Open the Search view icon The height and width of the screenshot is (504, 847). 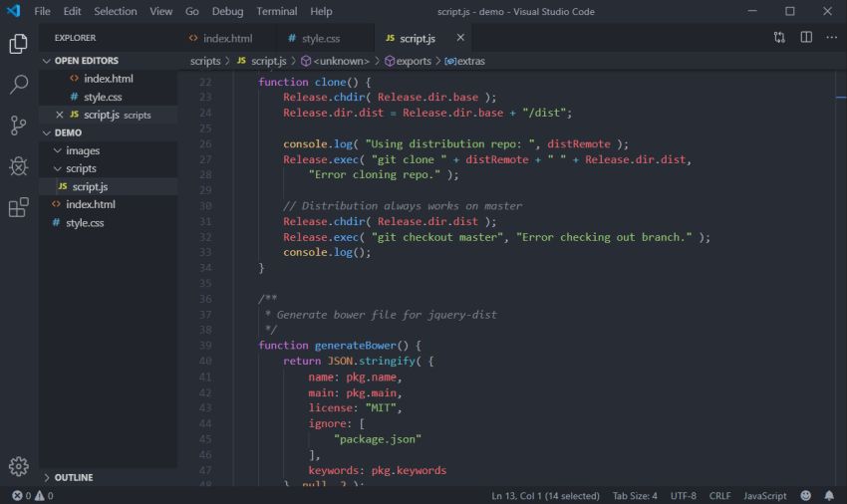click(18, 85)
